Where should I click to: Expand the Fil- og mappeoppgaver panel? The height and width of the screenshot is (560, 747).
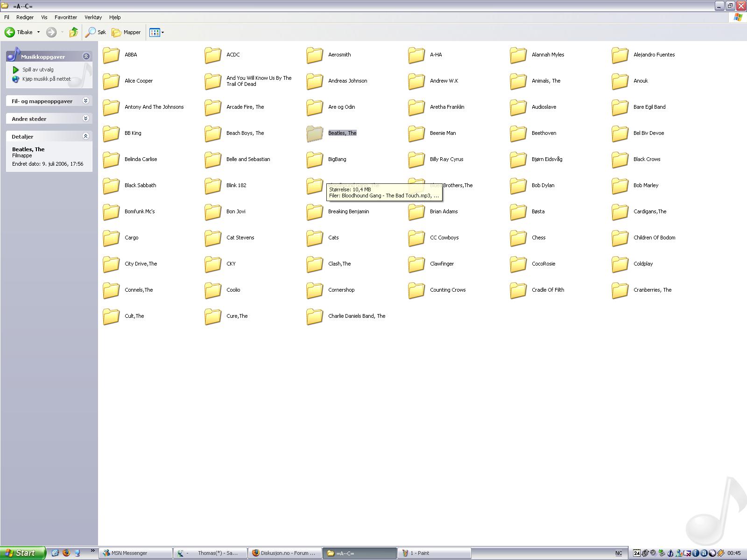tap(85, 101)
